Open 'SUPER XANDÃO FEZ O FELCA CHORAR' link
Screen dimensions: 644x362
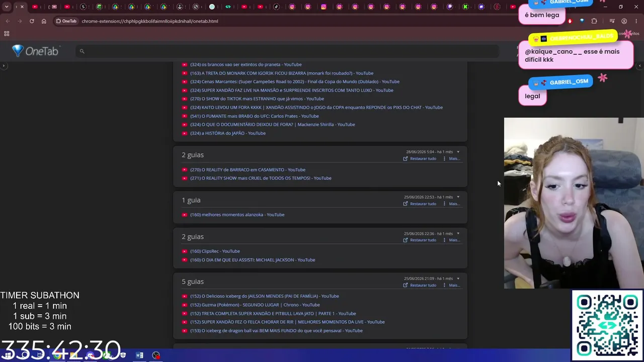point(287,322)
